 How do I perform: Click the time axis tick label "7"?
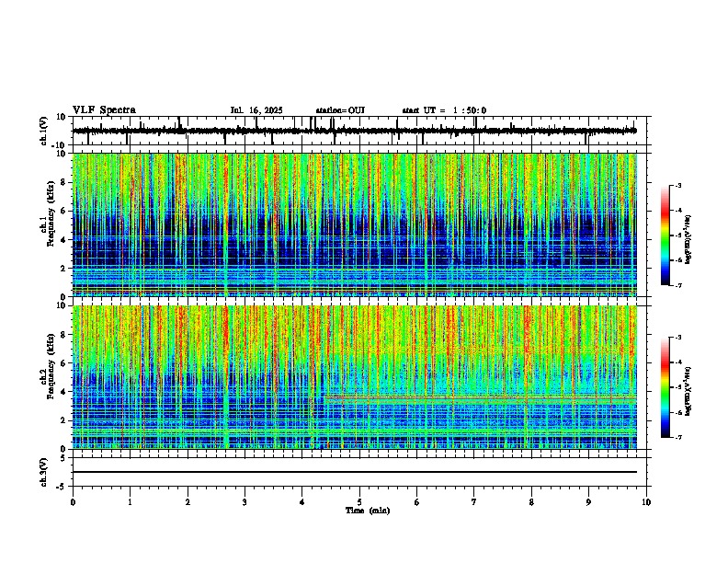click(x=474, y=502)
